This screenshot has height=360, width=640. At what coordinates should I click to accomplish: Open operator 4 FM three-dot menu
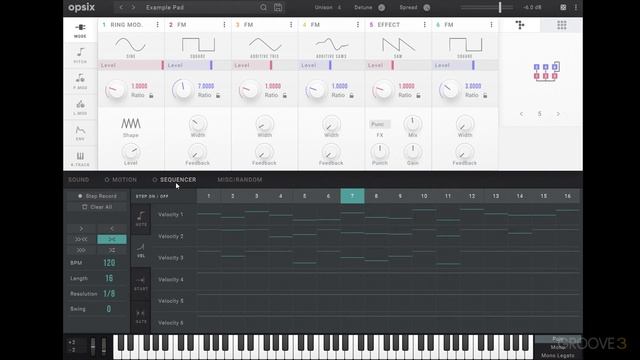358,25
